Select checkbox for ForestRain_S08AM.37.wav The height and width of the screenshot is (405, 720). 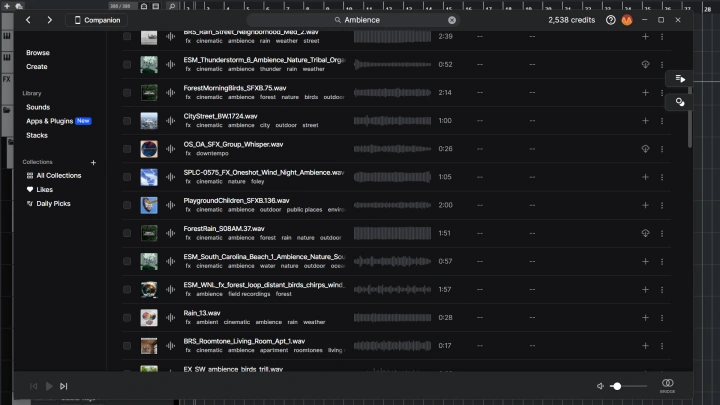(x=127, y=233)
